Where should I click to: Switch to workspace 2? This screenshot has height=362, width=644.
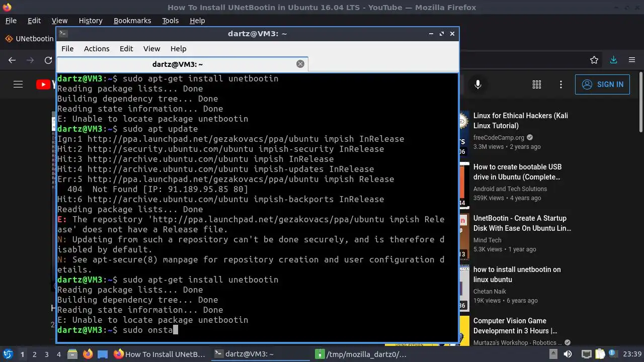coord(35,354)
